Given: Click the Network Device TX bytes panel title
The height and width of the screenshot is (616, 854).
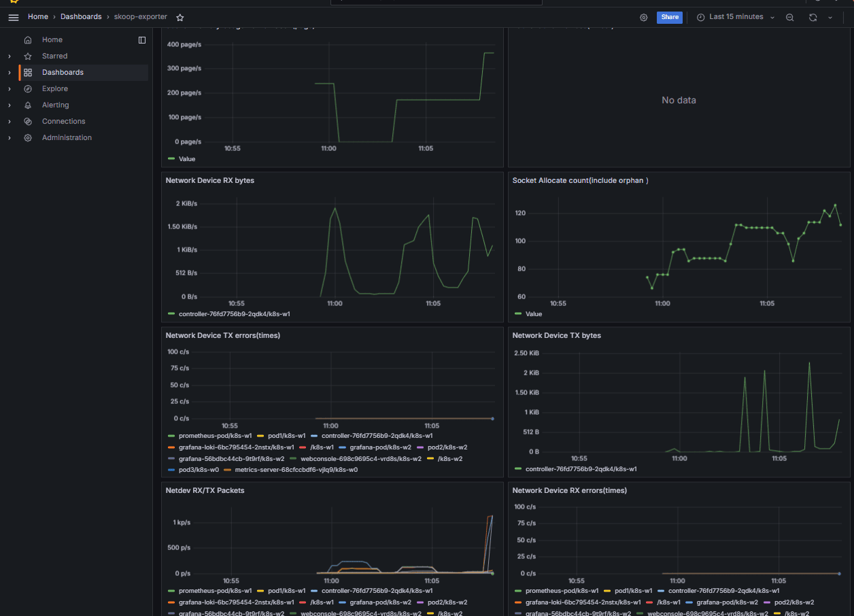Looking at the screenshot, I should [556, 335].
